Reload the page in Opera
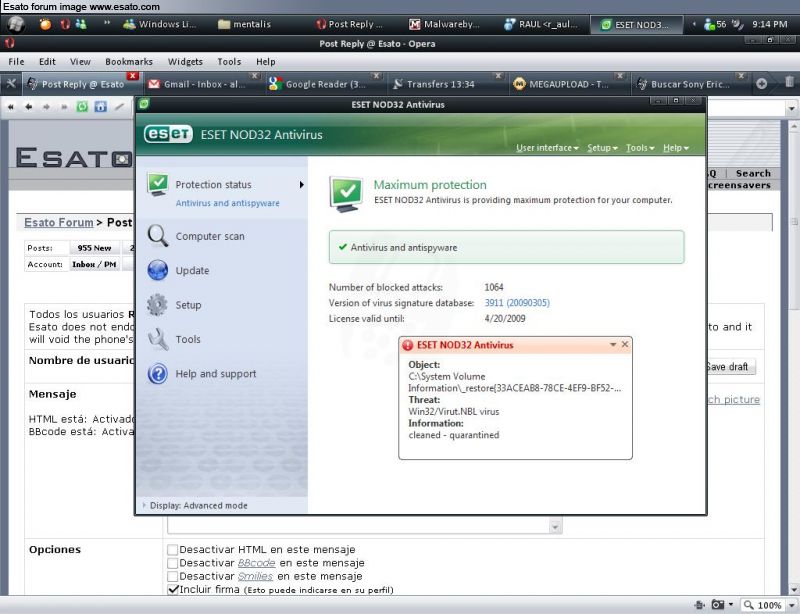 coord(82,107)
